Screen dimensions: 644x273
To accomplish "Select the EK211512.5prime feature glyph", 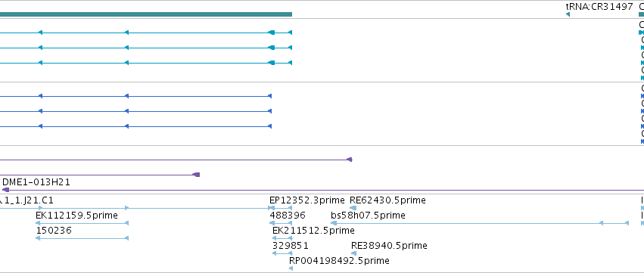I will pos(282,238).
